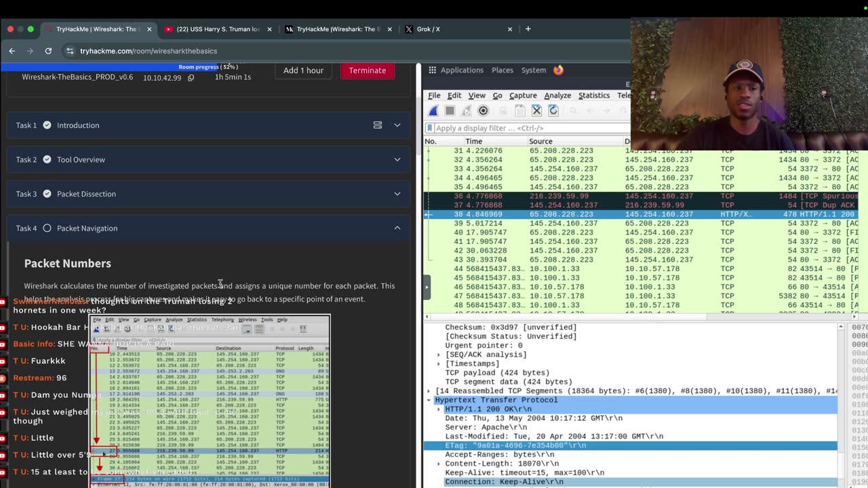Expand the HTTP/1.1 200 OK line

[x=439, y=409]
